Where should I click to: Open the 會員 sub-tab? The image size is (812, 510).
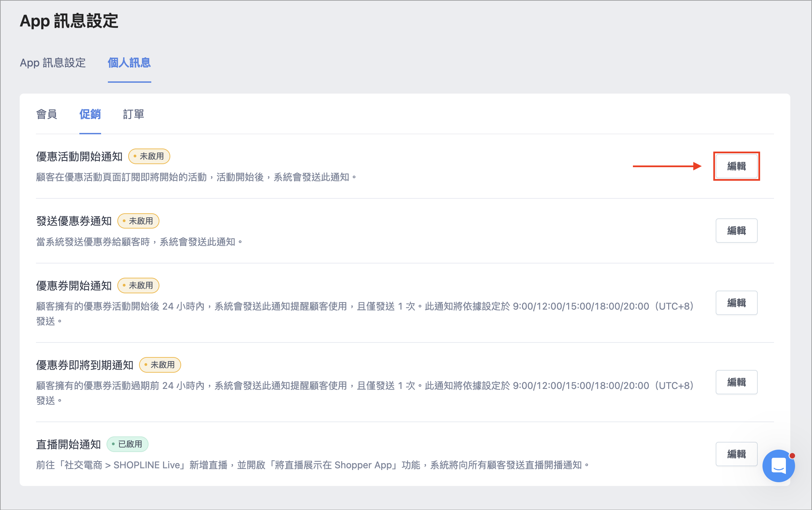tap(46, 114)
